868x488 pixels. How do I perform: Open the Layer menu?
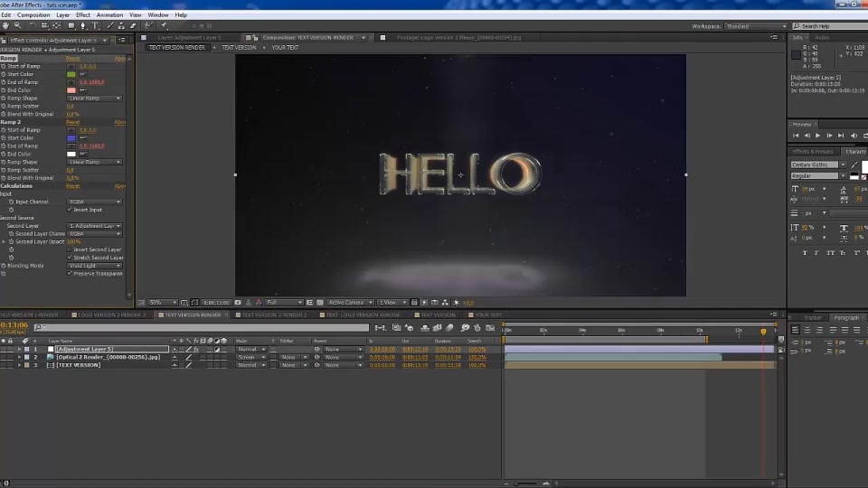point(62,15)
